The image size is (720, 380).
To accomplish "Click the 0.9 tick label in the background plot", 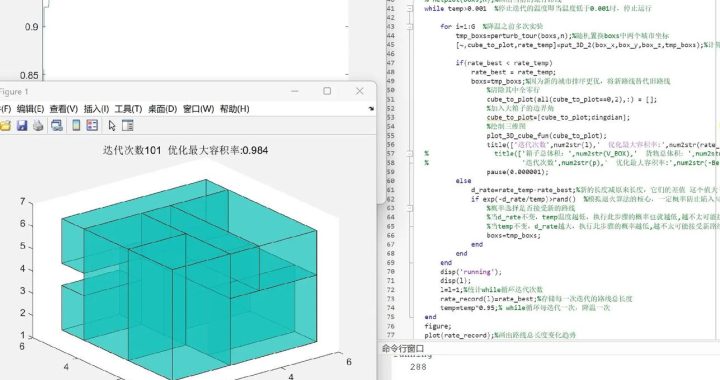I will click(x=32, y=27).
